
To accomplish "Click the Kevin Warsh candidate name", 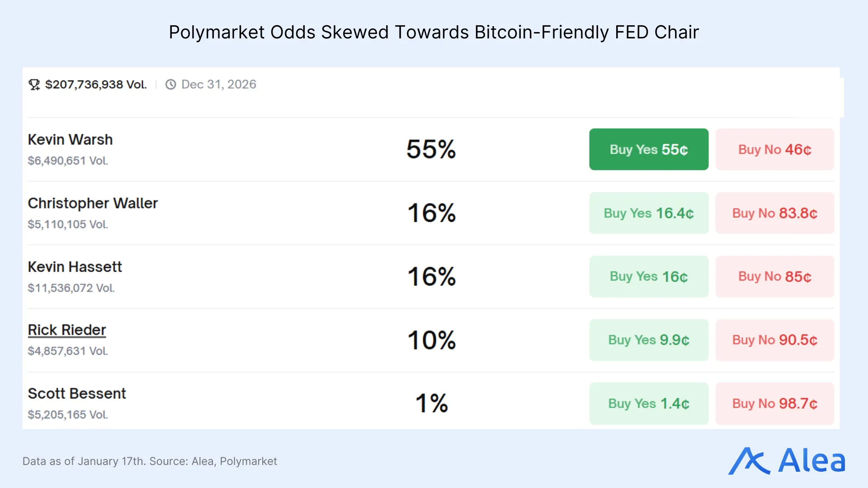I will (x=71, y=140).
